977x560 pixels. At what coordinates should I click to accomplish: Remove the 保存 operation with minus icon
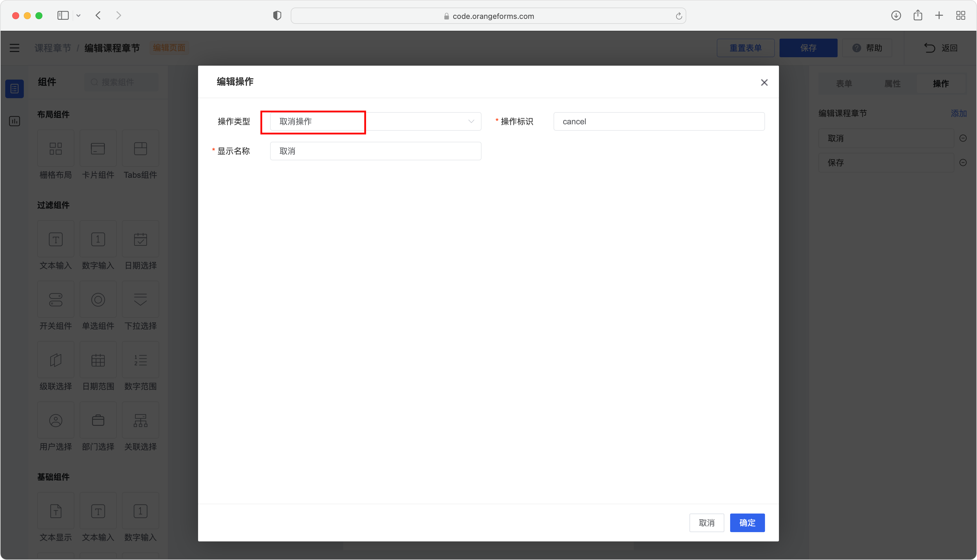click(963, 163)
